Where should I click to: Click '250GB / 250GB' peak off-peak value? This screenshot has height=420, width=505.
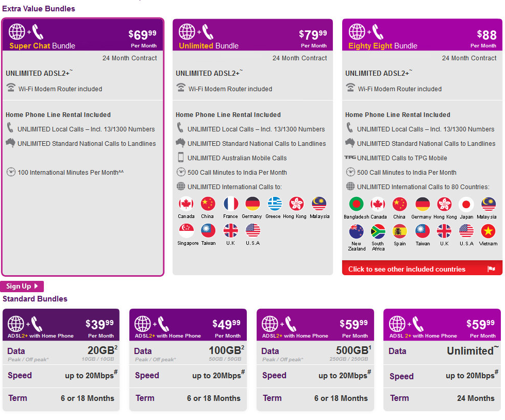pos(349,359)
